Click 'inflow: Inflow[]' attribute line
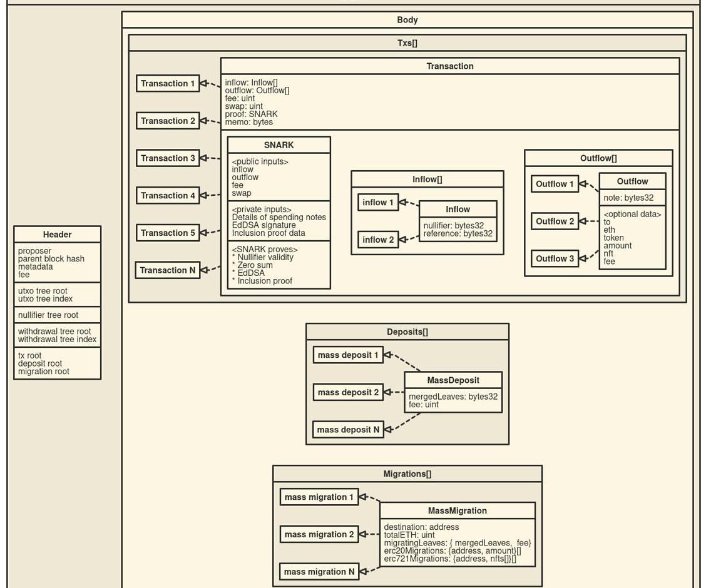The image size is (706, 588). click(x=251, y=83)
